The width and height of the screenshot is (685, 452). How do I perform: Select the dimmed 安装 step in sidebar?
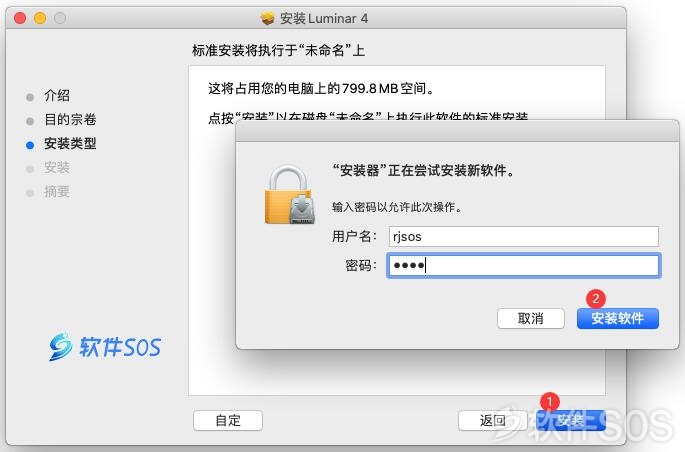tap(57, 167)
